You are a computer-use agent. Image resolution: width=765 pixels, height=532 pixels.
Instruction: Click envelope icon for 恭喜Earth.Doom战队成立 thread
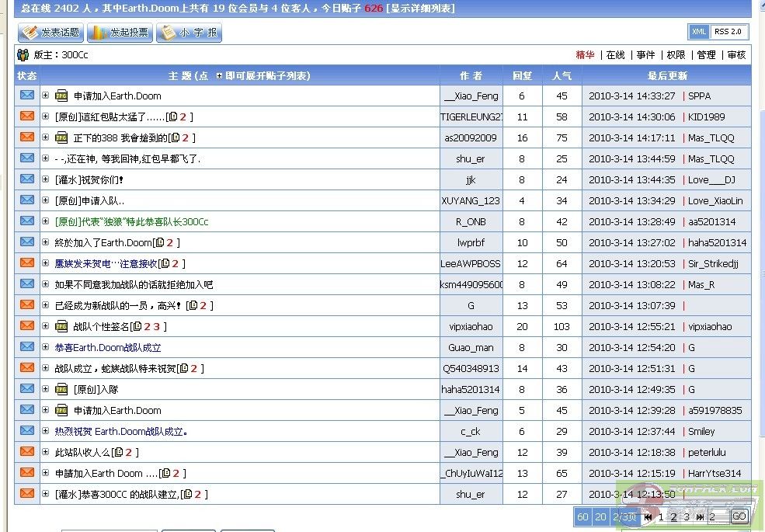click(27, 346)
